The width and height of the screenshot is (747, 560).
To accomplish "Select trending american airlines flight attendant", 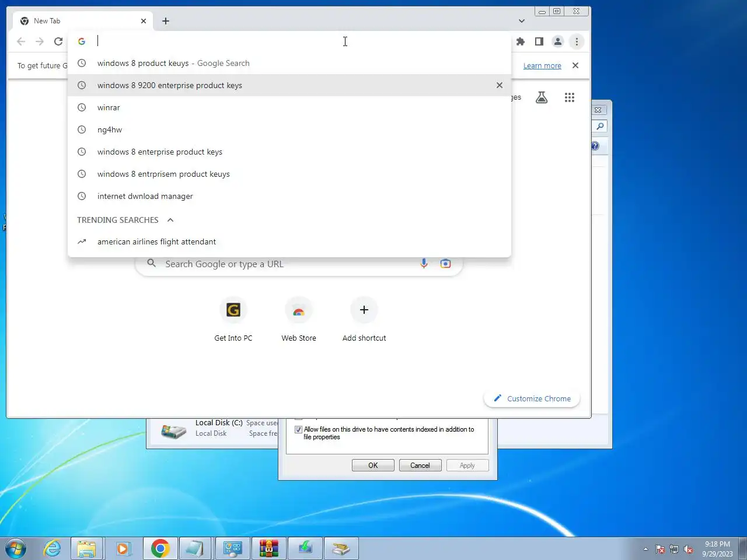I will coord(289,242).
